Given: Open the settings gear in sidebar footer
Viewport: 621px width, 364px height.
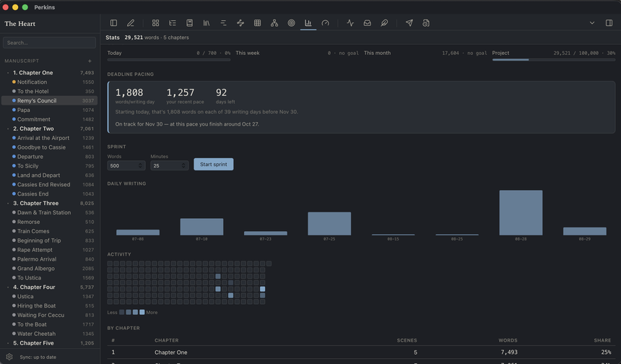Looking at the screenshot, I should coord(9,357).
